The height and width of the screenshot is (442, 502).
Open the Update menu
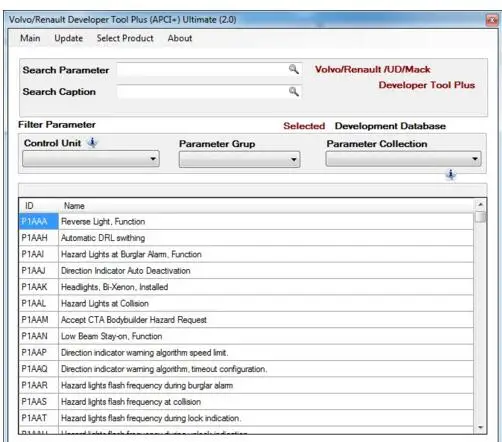(x=69, y=38)
